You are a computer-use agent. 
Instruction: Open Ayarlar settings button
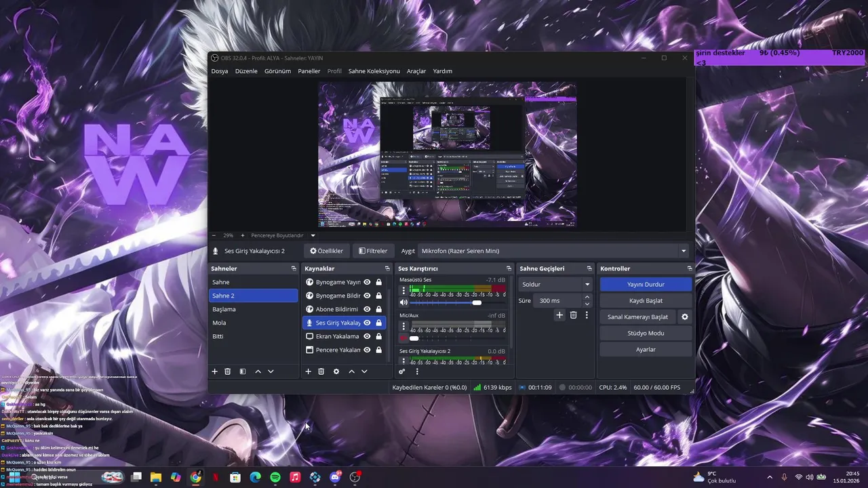coord(646,350)
